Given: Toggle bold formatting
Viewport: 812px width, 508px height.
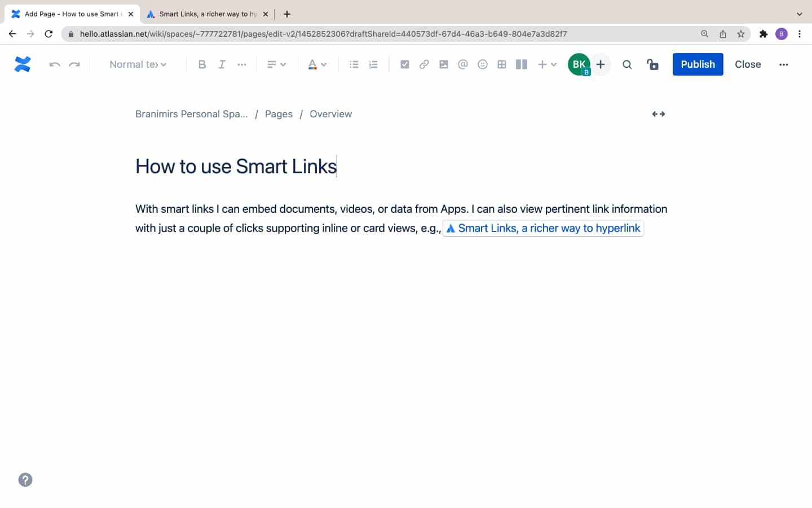Looking at the screenshot, I should pos(202,64).
